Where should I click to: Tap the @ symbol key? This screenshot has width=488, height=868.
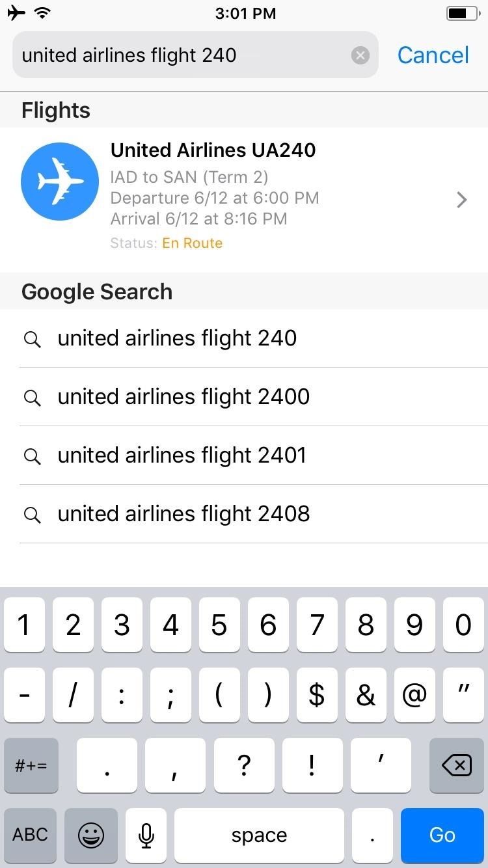coord(414,696)
